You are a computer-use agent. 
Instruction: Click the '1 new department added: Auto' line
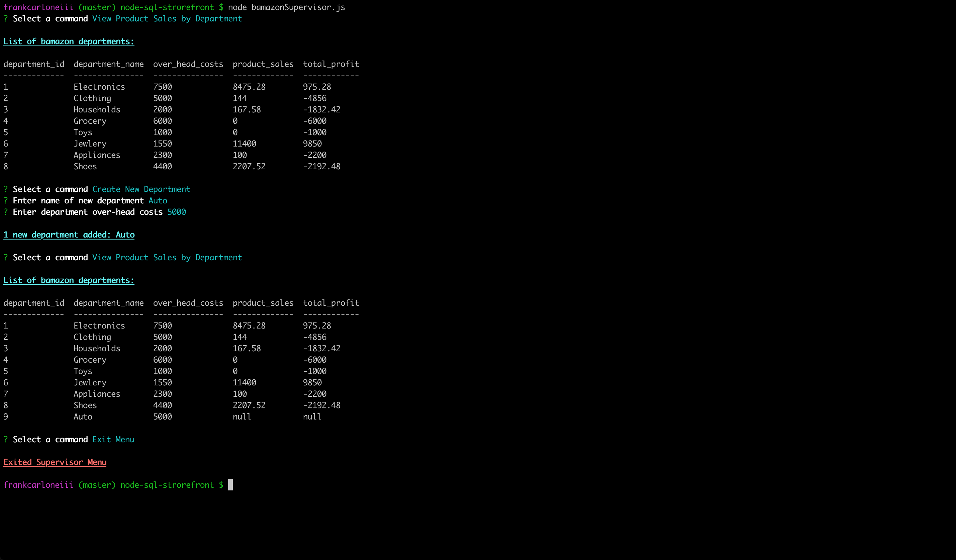[69, 235]
